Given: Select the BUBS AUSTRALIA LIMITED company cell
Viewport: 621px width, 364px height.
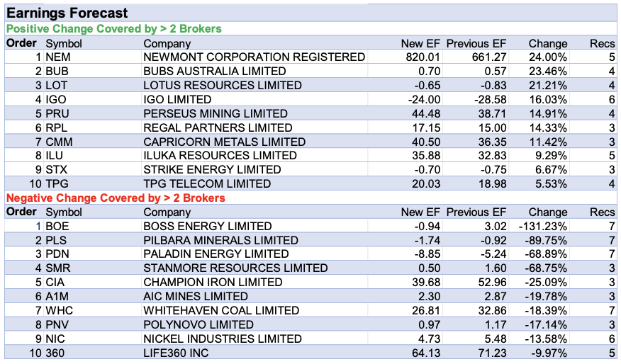Looking at the screenshot, I should [x=214, y=72].
